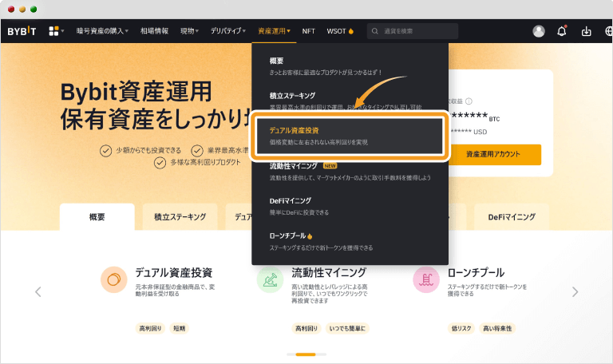This screenshot has width=613, height=364.
Task: Click the 資産運用アカウント button
Action: tap(493, 154)
